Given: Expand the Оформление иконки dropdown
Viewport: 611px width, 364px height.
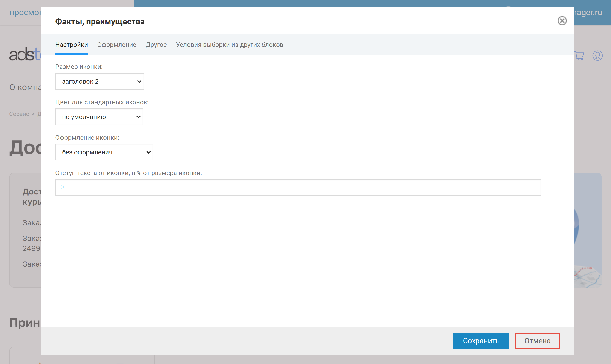Looking at the screenshot, I should click(x=104, y=152).
